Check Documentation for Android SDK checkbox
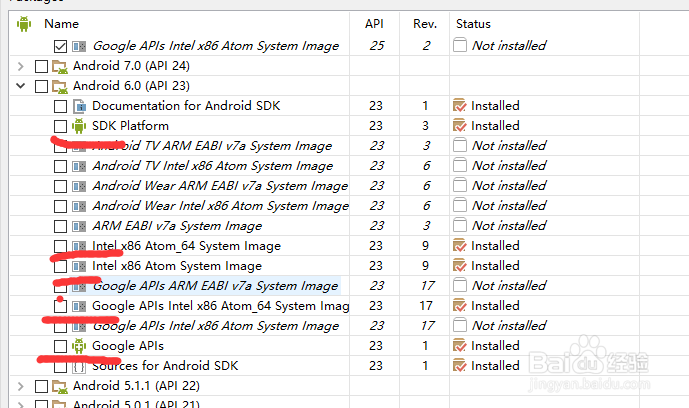This screenshot has height=408, width=689. pos(60,106)
